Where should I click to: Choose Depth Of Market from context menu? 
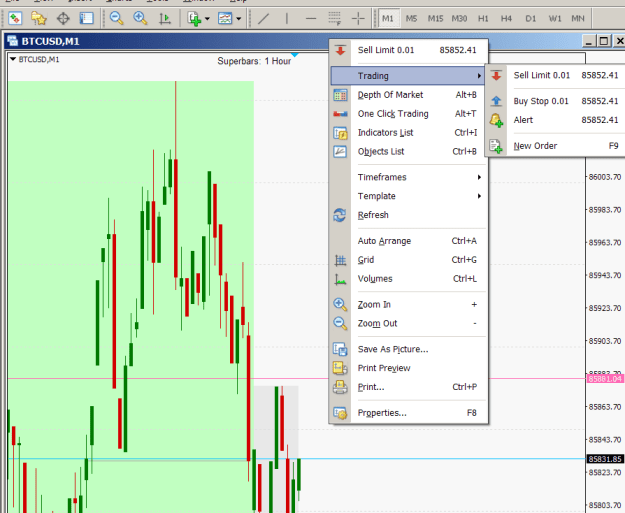408,95
